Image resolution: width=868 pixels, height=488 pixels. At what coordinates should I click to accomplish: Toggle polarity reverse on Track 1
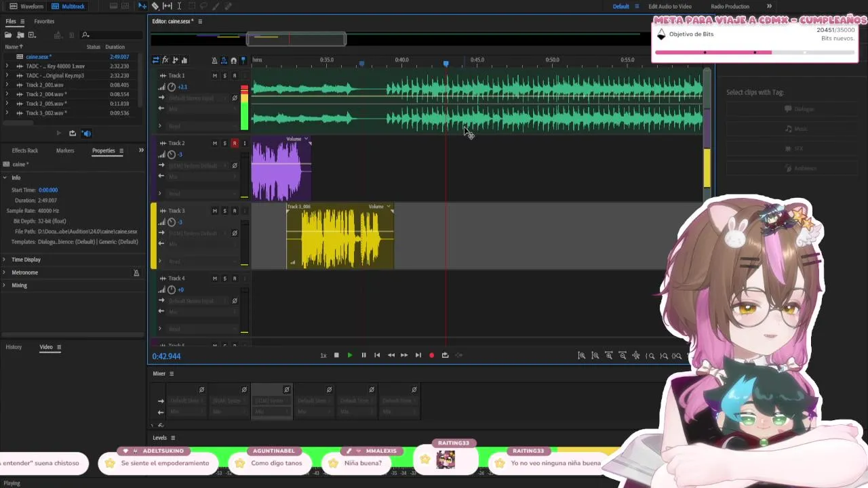pos(235,98)
